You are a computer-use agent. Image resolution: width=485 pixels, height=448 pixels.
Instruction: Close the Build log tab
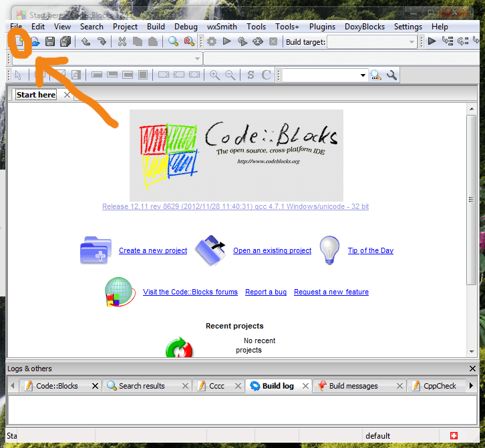[x=305, y=386]
